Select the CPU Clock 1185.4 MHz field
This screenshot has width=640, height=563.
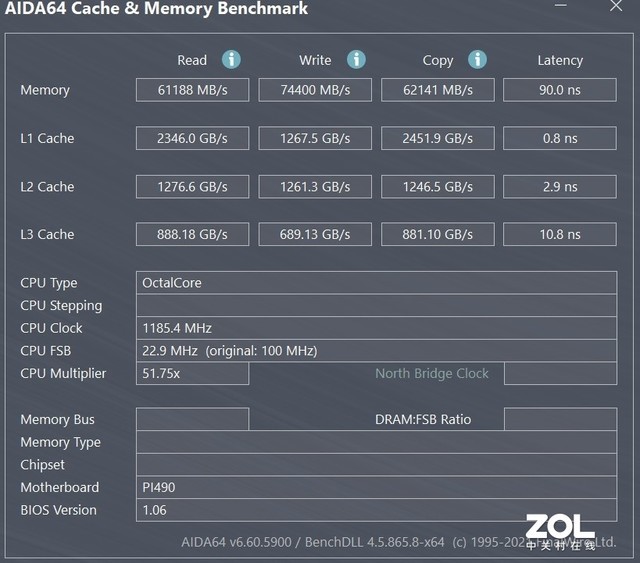coord(376,328)
